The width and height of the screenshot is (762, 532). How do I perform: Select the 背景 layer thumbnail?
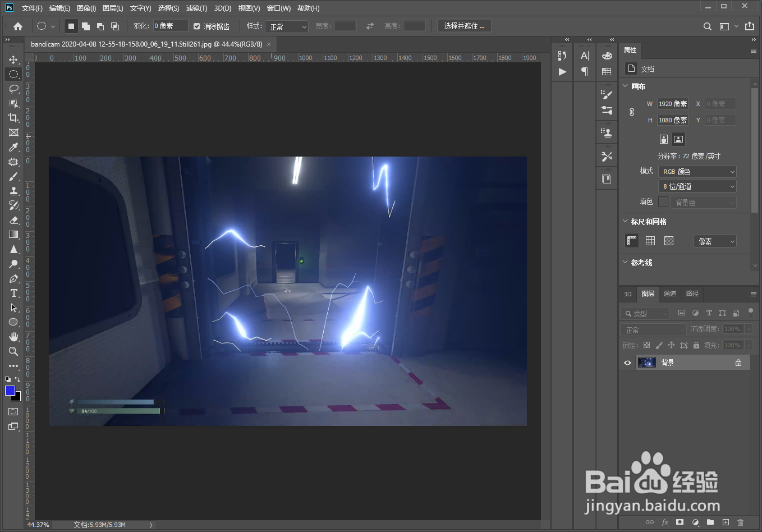click(647, 363)
